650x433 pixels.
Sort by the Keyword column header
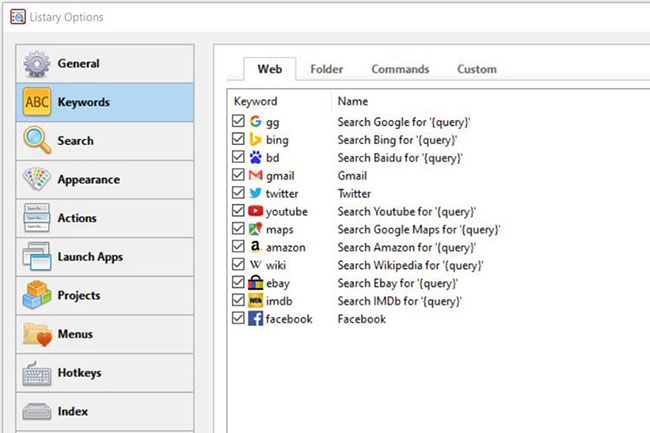(x=255, y=101)
